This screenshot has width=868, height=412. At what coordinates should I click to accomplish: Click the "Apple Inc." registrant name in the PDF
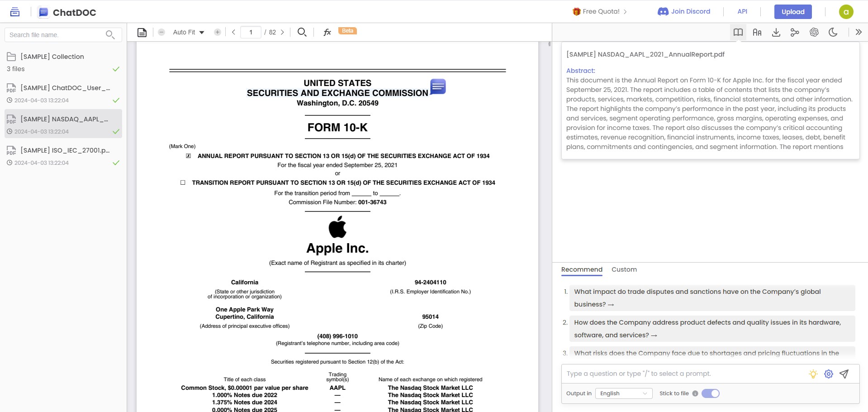(x=337, y=248)
